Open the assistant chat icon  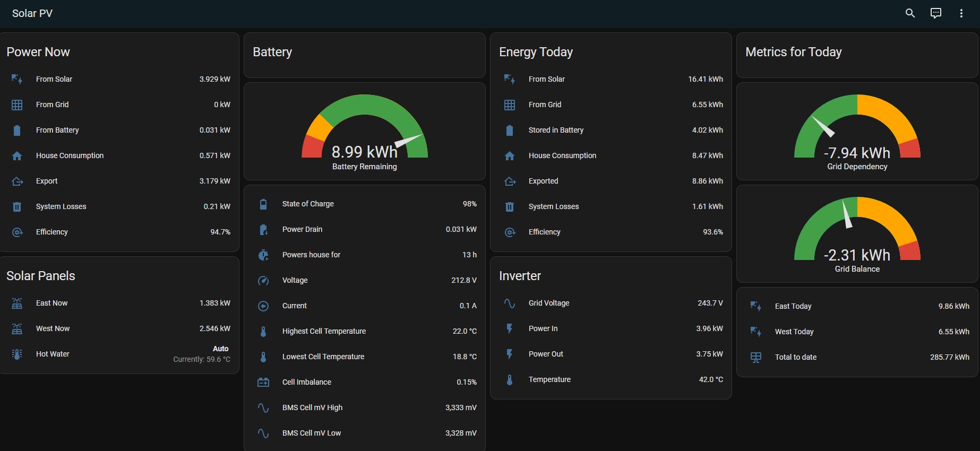coord(935,13)
